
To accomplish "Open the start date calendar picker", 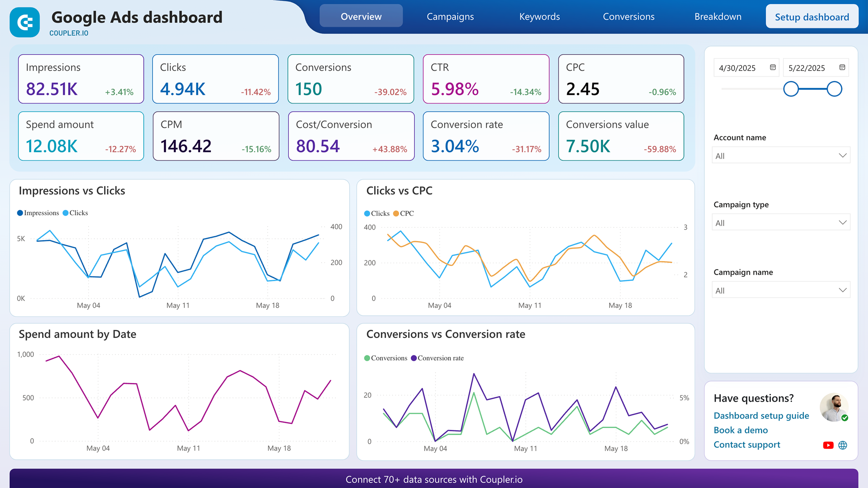I will [773, 67].
